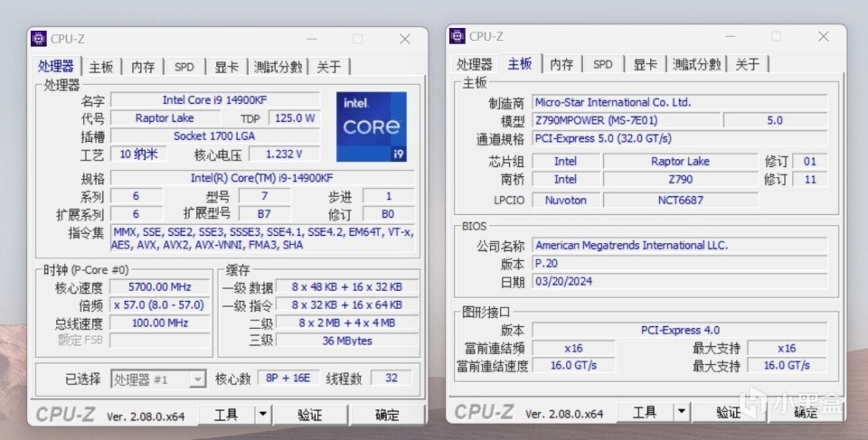Click the empty 额定 FSB field

pos(159,341)
